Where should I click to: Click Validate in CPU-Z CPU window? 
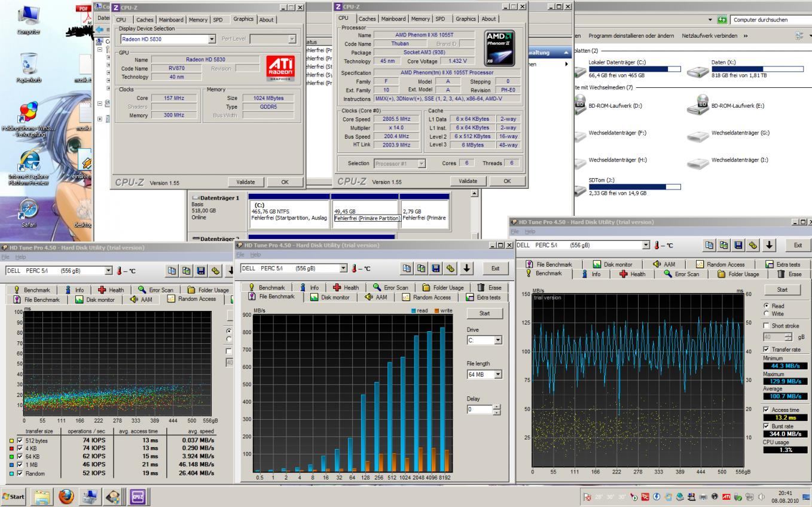click(x=468, y=181)
